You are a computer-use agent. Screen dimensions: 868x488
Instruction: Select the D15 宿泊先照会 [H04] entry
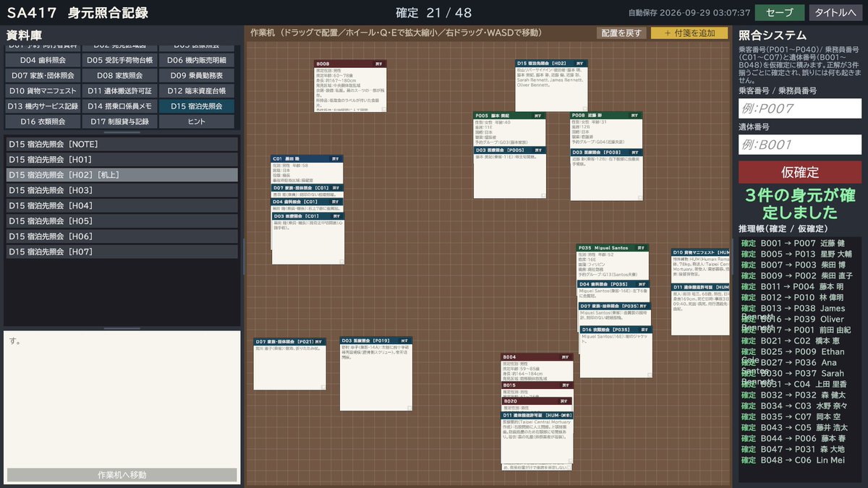tap(122, 205)
